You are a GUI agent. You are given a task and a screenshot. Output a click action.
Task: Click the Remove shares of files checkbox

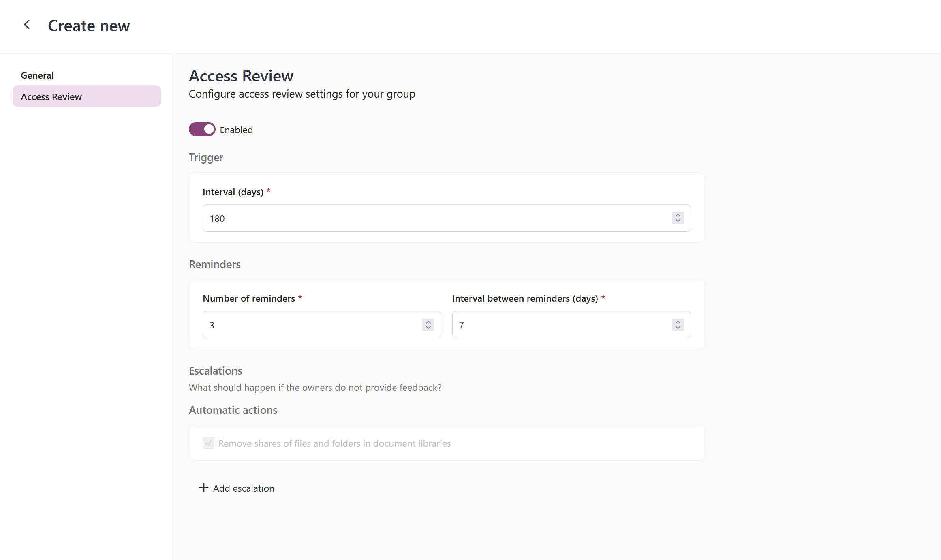(208, 443)
